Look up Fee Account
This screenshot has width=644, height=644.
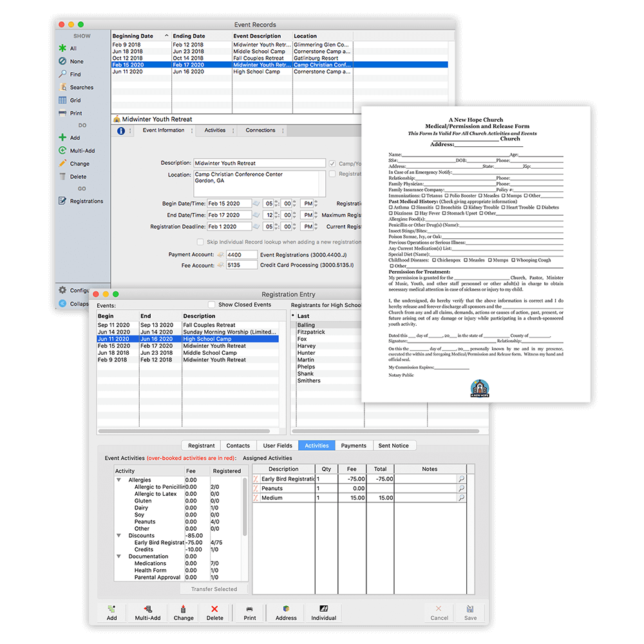point(220,265)
